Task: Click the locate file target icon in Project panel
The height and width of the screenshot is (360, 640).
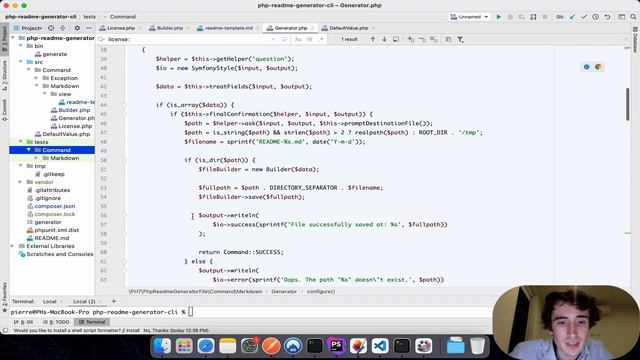Action: click(51, 28)
